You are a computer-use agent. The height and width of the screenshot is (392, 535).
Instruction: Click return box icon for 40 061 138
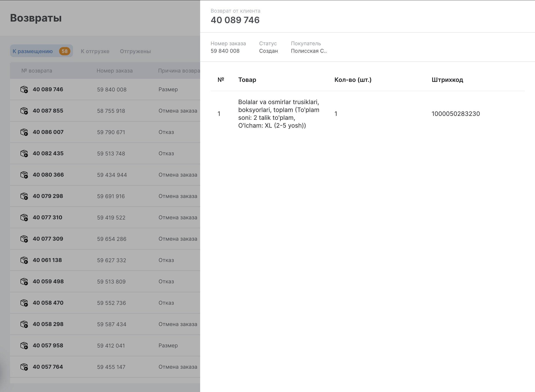pyautogui.click(x=24, y=260)
